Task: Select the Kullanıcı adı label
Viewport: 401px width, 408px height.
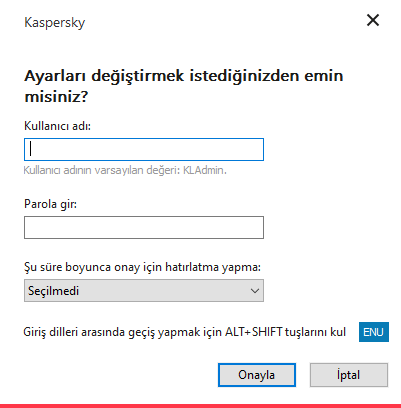Action: click(57, 126)
